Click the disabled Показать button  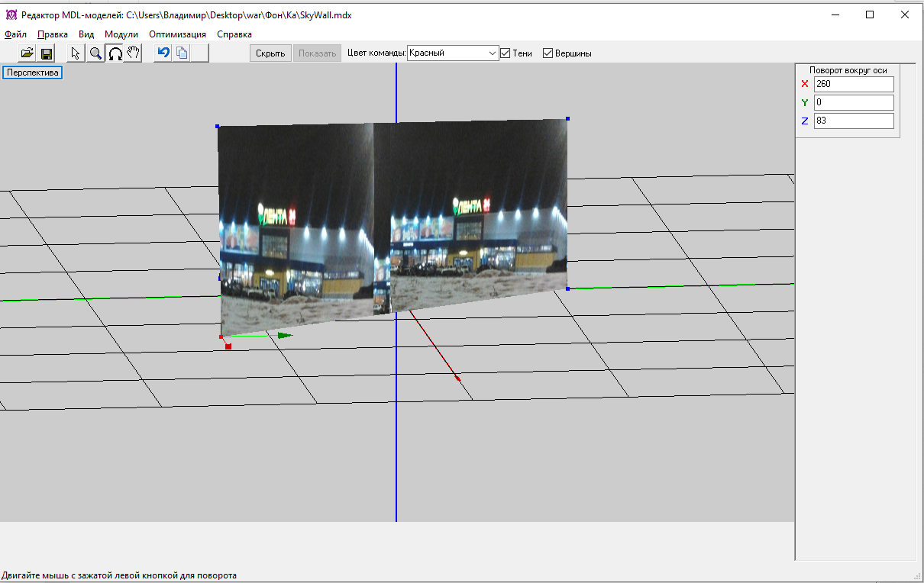(317, 53)
